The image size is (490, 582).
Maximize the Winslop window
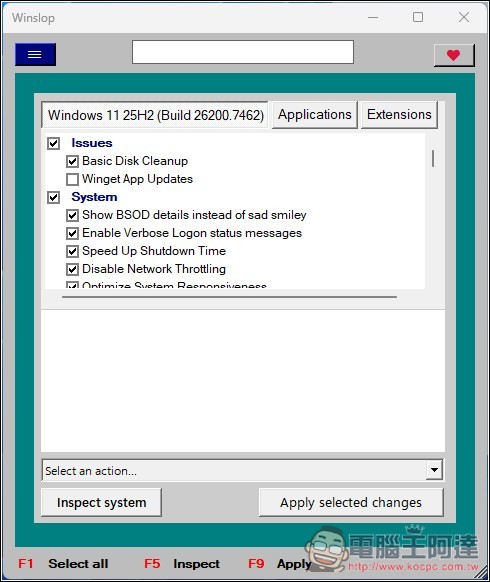418,17
